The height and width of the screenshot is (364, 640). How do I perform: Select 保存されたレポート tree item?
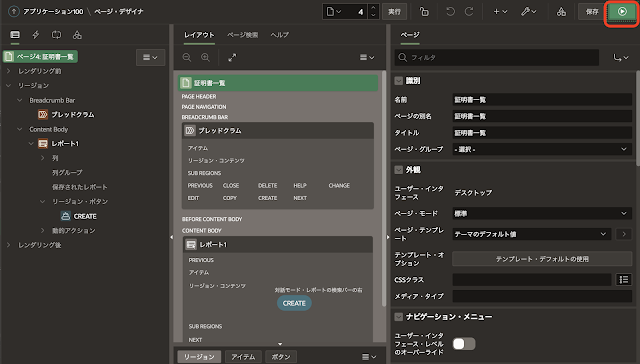click(x=79, y=187)
